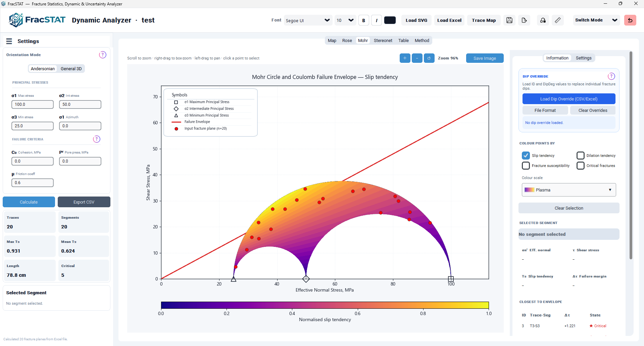Select General 3D orientation mode
Viewport: 644px width, 346px height.
[x=71, y=69]
